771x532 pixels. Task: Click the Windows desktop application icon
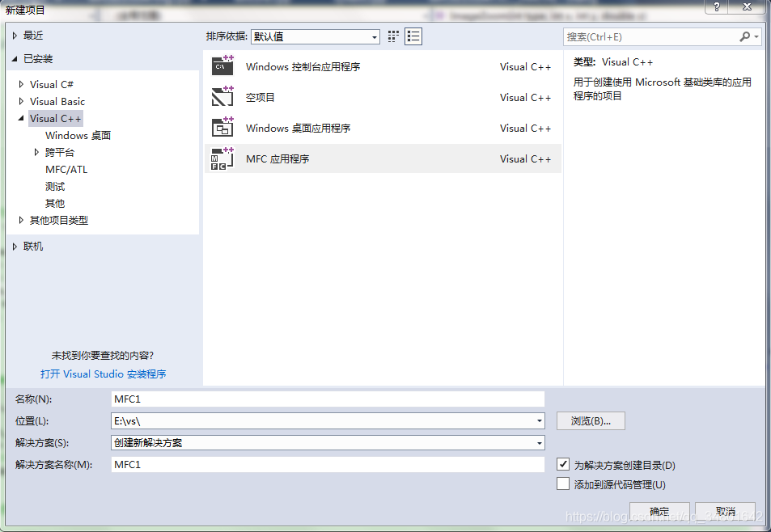(x=222, y=127)
